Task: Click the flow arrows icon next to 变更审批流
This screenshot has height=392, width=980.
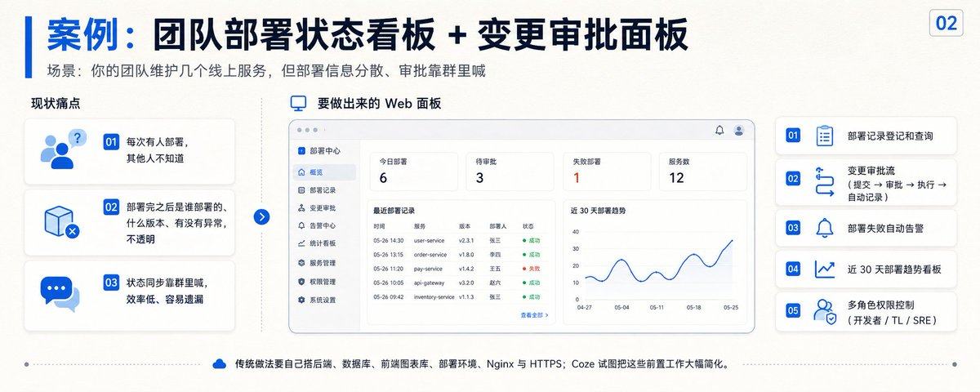Action: pos(825,181)
